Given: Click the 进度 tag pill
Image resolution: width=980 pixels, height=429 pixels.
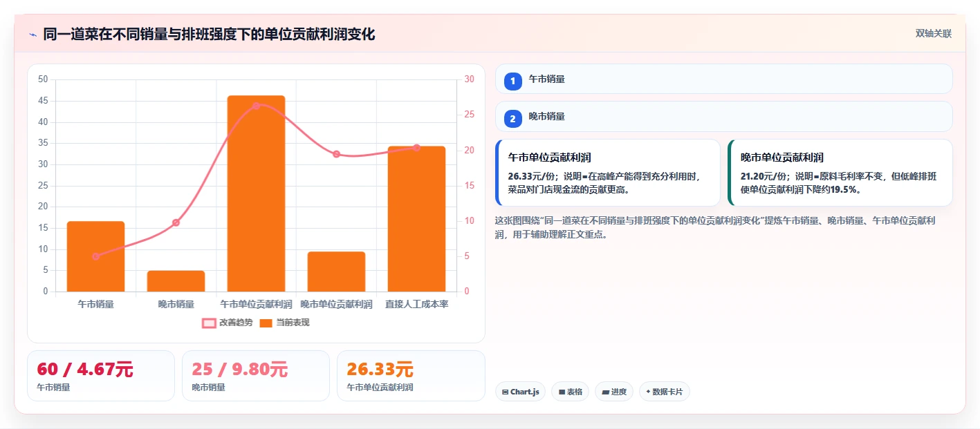Looking at the screenshot, I should 614,392.
